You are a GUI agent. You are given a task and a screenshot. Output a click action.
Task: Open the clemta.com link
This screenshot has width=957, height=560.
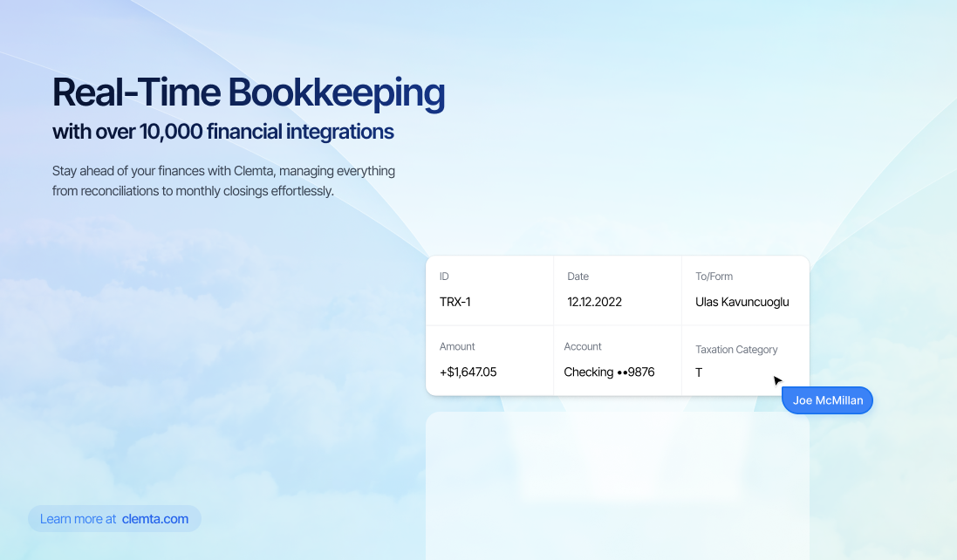pyautogui.click(x=155, y=519)
